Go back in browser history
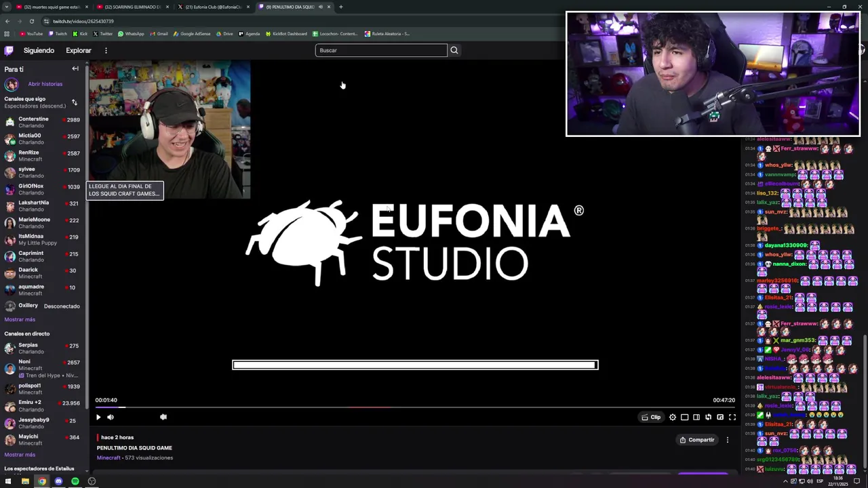868x488 pixels. click(7, 21)
